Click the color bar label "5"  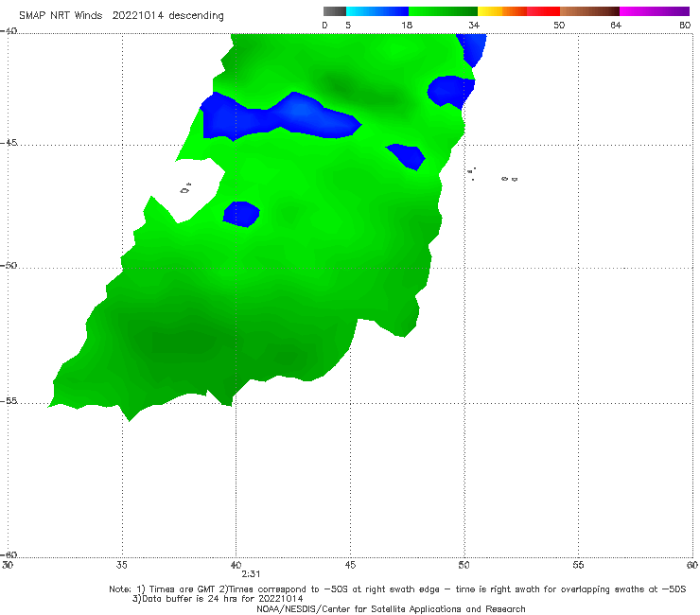click(x=348, y=25)
